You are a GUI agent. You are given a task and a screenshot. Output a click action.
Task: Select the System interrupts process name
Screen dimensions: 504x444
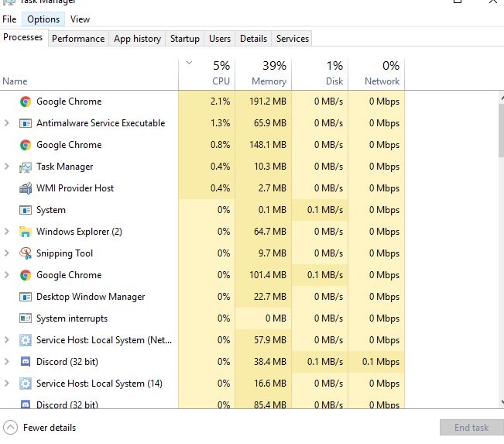point(72,318)
